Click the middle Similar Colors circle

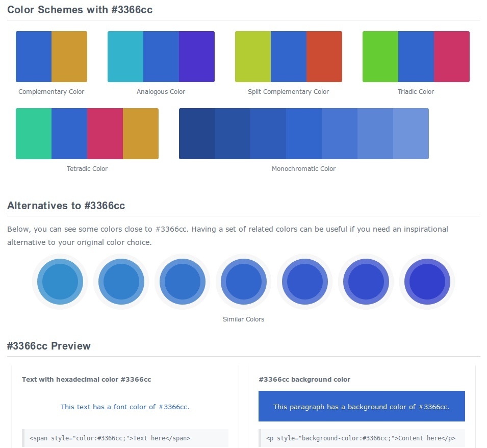(244, 282)
